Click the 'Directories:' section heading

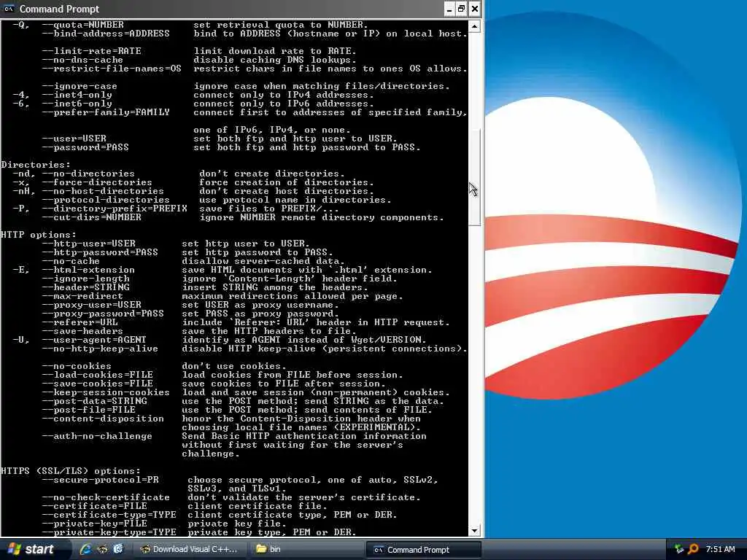35,165
